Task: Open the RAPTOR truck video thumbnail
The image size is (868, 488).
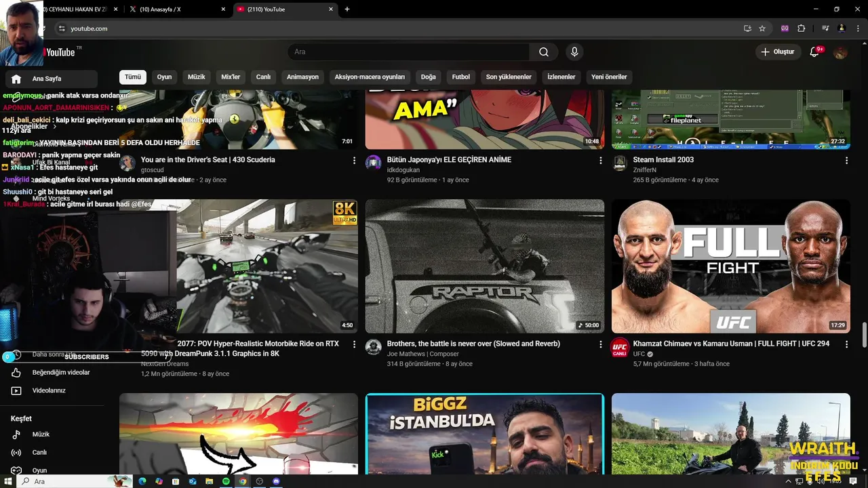Action: pos(485,266)
